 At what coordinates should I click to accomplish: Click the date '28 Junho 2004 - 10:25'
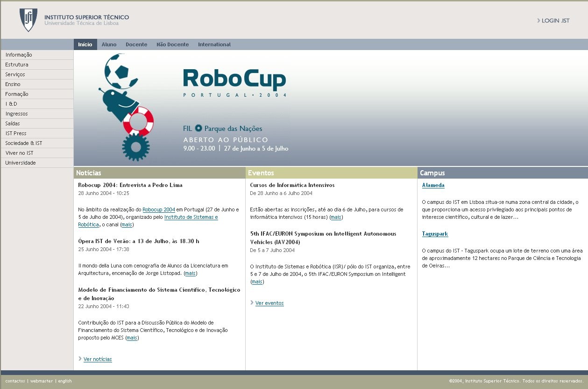pos(104,193)
